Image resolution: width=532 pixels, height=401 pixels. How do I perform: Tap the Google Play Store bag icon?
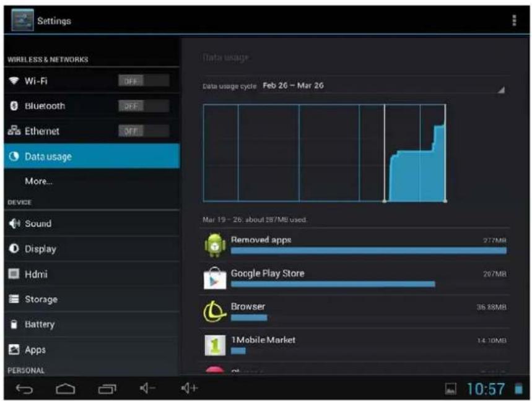pos(215,278)
